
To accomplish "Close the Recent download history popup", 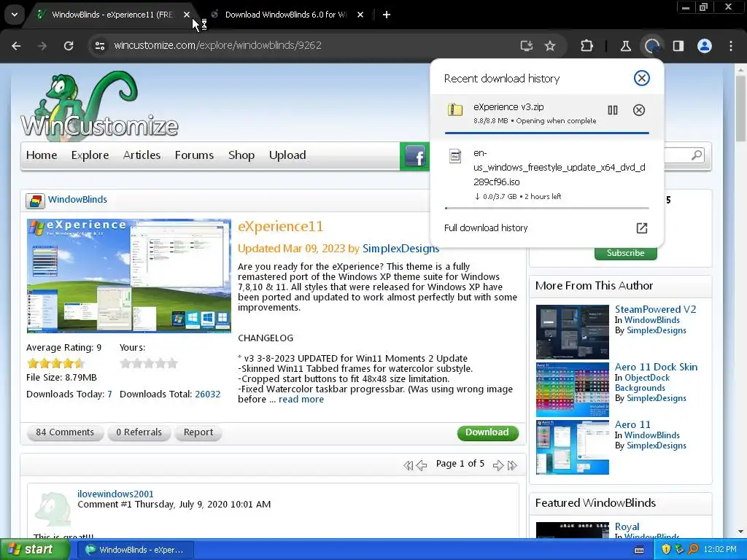I will [x=642, y=78].
